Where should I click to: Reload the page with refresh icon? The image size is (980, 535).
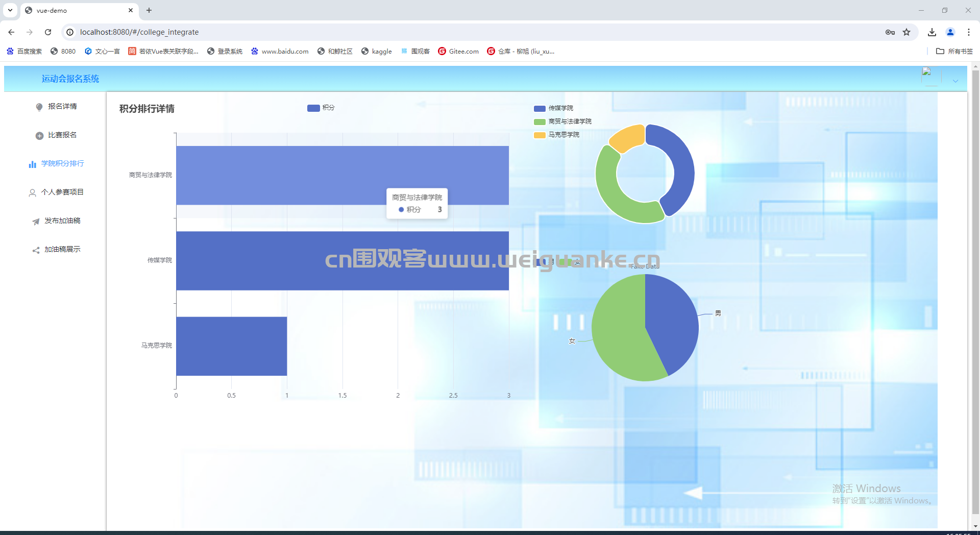[48, 32]
